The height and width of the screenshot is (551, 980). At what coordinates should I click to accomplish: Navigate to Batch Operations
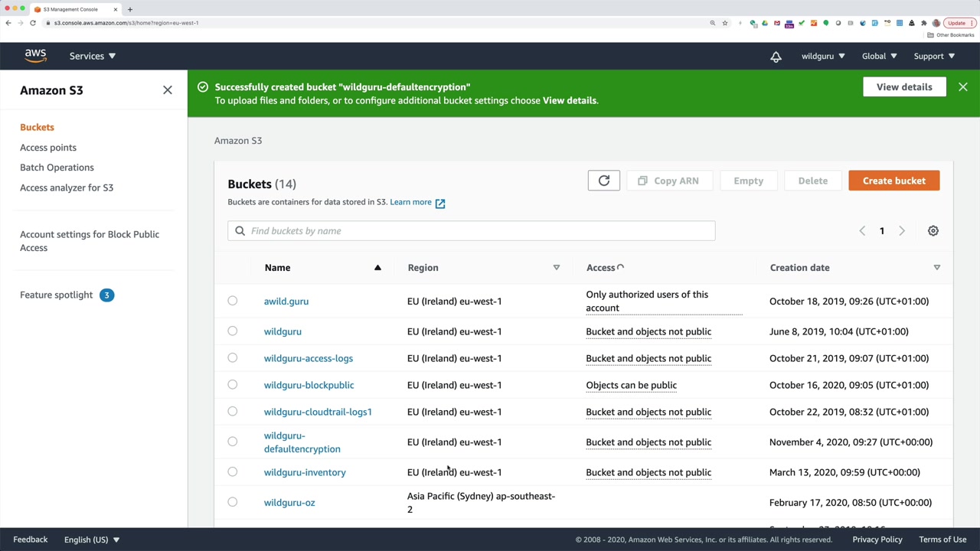pyautogui.click(x=57, y=168)
